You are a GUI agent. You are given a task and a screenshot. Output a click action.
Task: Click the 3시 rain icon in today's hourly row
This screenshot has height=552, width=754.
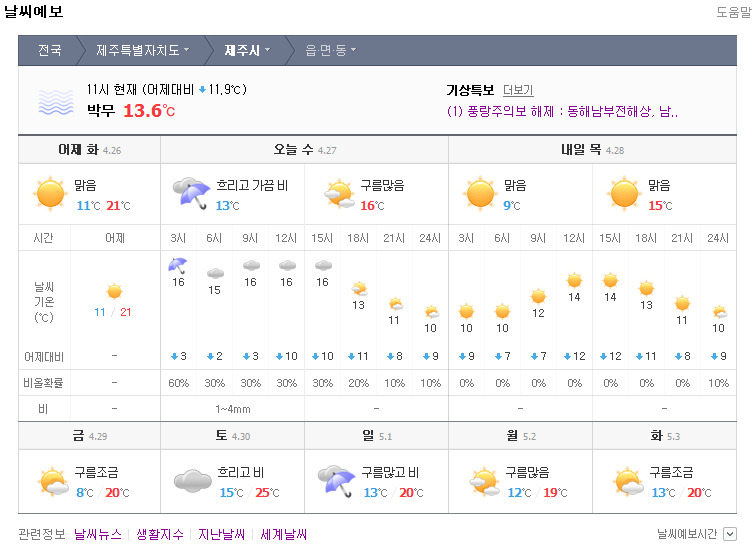[177, 265]
